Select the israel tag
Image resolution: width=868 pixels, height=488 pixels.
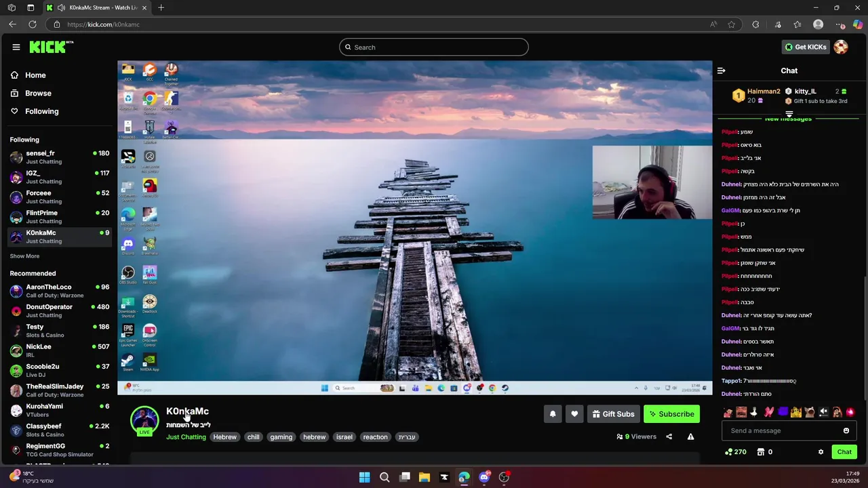[x=344, y=437]
